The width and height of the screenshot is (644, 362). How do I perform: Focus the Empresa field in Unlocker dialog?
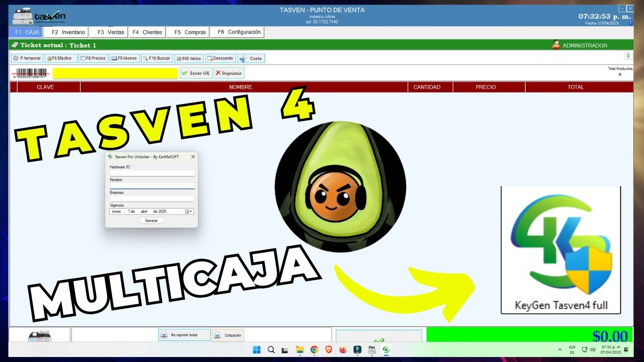click(152, 199)
